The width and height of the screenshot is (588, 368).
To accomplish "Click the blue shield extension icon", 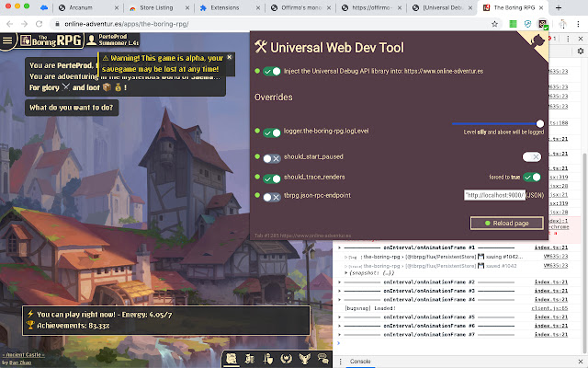I will pos(527,24).
